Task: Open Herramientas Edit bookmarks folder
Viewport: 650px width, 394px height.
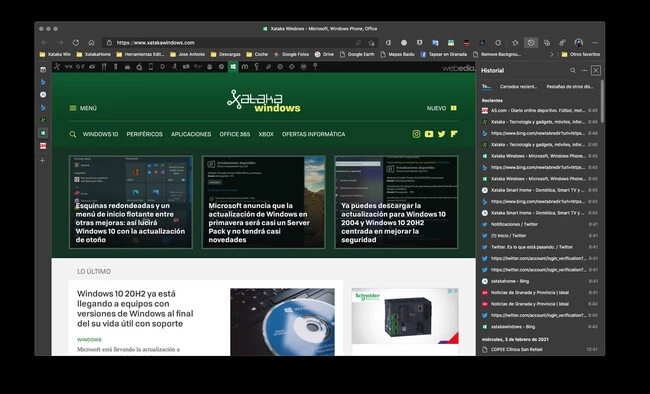Action: 140,54
